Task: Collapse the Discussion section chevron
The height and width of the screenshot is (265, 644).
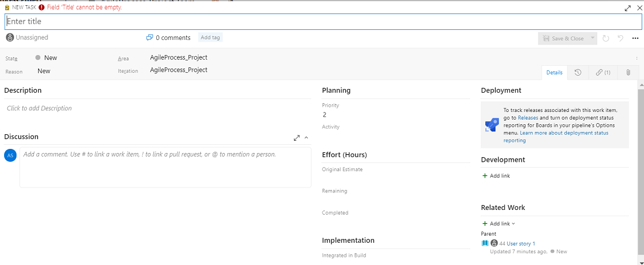Action: tap(306, 138)
